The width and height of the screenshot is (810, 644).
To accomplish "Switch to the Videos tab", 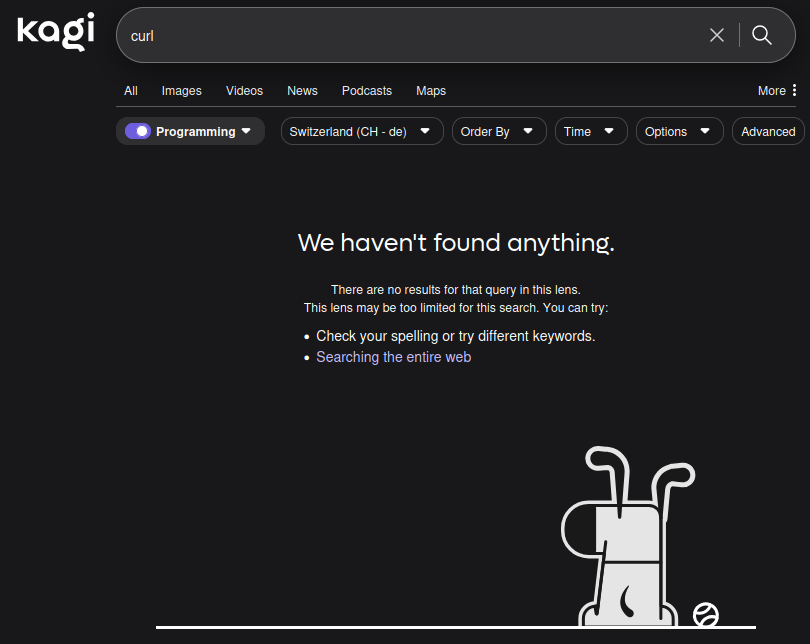I will pyautogui.click(x=244, y=91).
